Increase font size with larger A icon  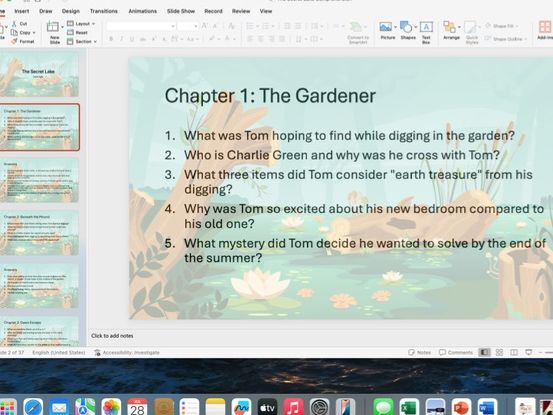coord(205,25)
